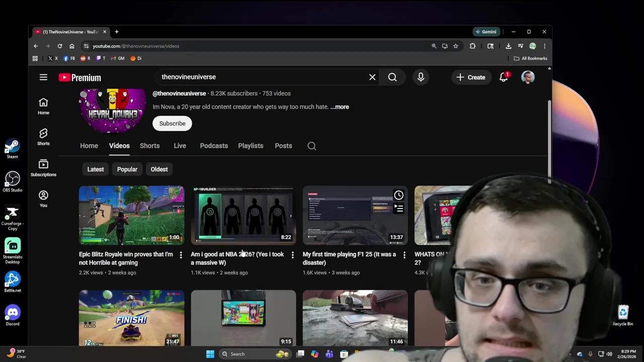Viewport: 644px width, 362px height.
Task: Open the You section in sidebar
Action: click(43, 199)
